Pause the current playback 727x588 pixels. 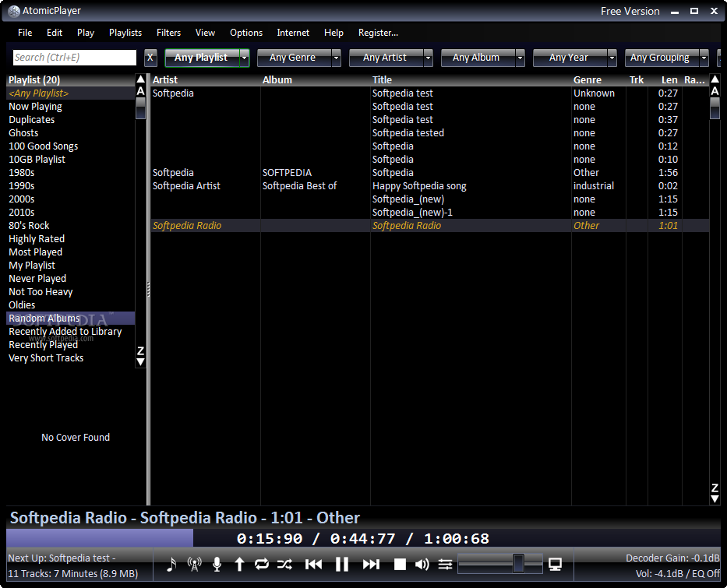coord(342,565)
